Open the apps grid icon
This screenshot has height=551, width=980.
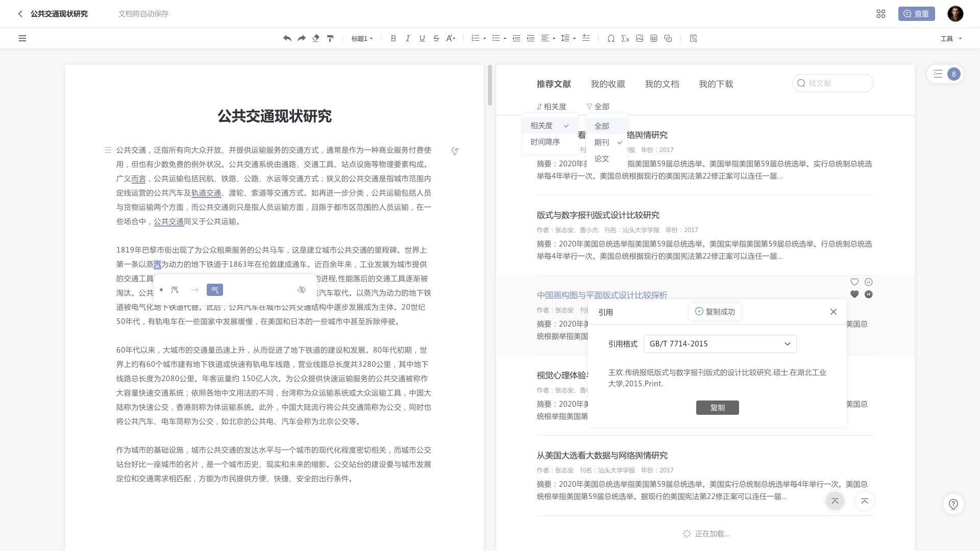point(881,14)
